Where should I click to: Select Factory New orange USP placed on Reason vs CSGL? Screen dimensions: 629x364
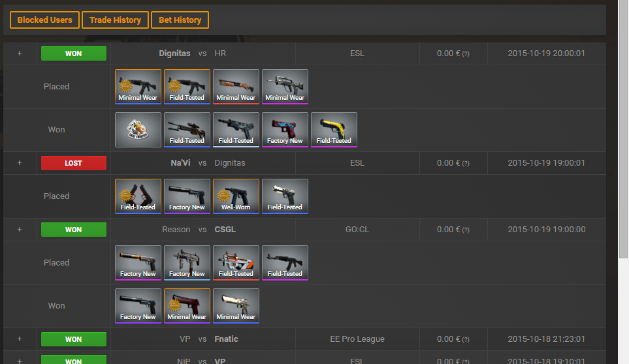[x=138, y=263]
